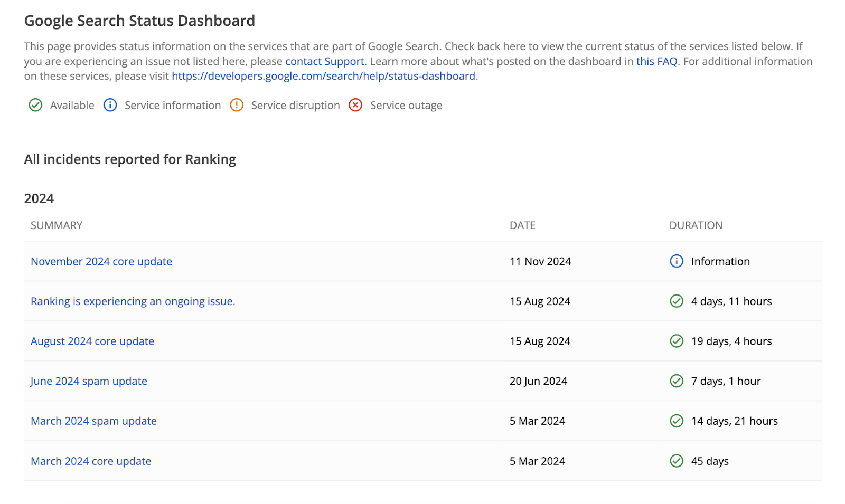Visit the status-dashboard help URL
The width and height of the screenshot is (845, 504).
point(323,76)
